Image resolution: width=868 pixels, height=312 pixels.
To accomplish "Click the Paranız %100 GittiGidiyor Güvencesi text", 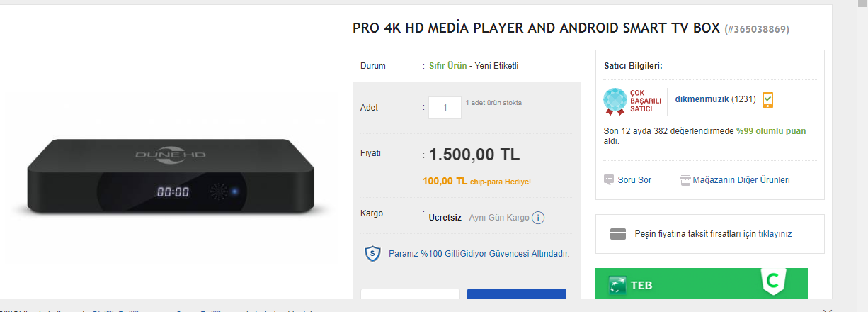I will [x=479, y=253].
